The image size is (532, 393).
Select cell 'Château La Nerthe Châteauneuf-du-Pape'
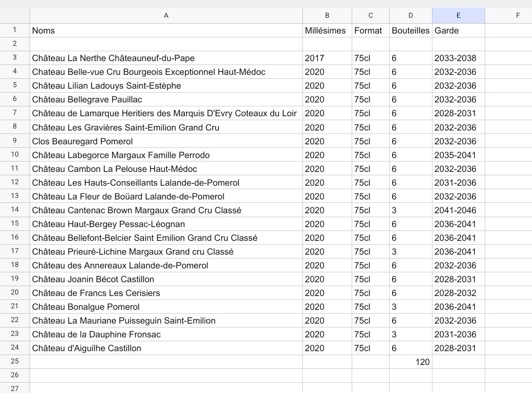tap(166, 58)
